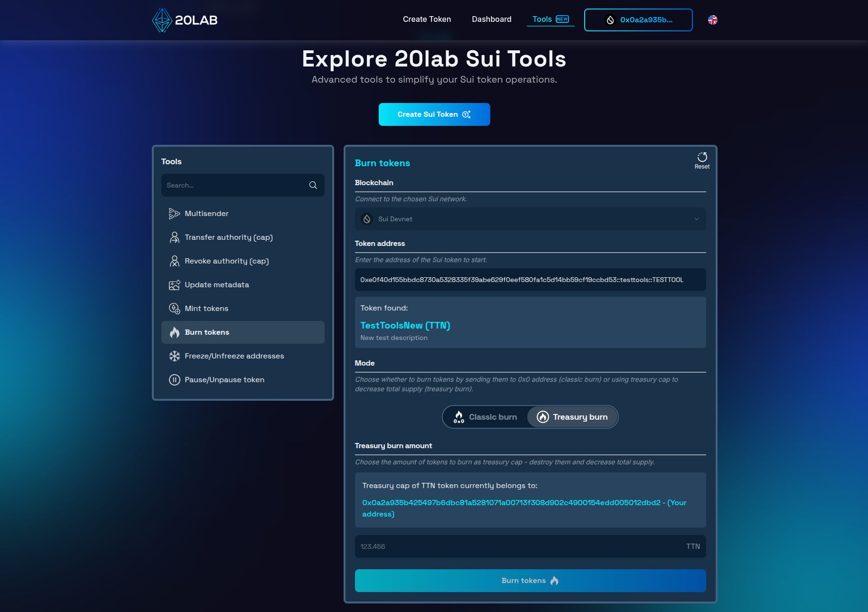The height and width of the screenshot is (612, 868).
Task: Click the wide Burn tokens submit button
Action: pyautogui.click(x=530, y=581)
